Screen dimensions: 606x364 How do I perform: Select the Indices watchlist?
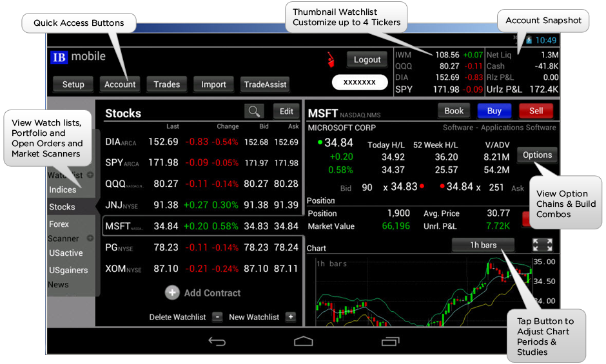63,189
